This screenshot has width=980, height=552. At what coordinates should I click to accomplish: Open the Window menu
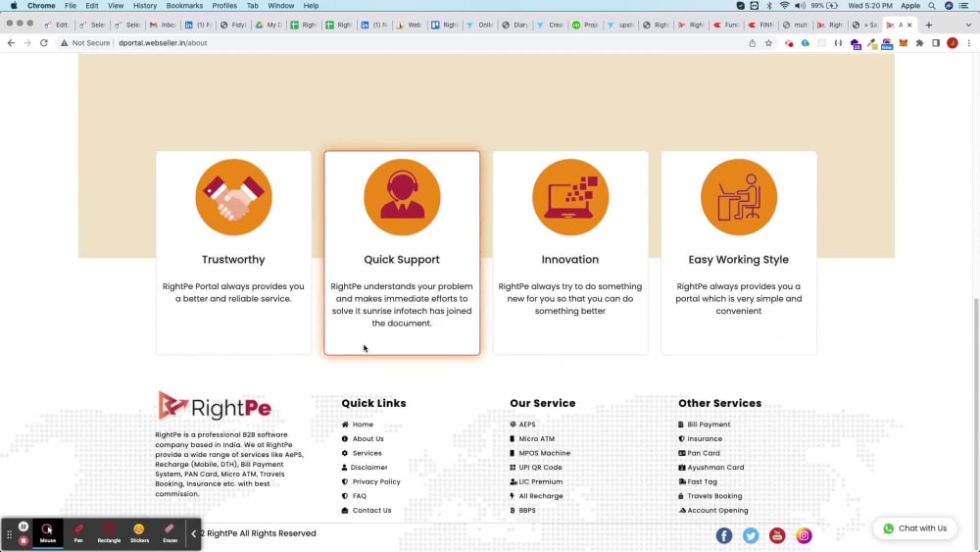(280, 6)
